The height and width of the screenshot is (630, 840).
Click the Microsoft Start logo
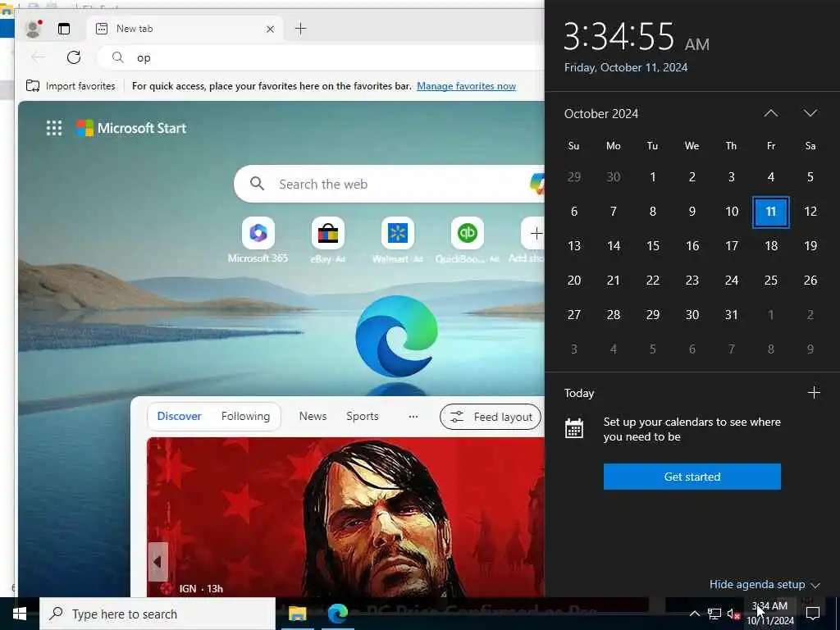tap(131, 128)
